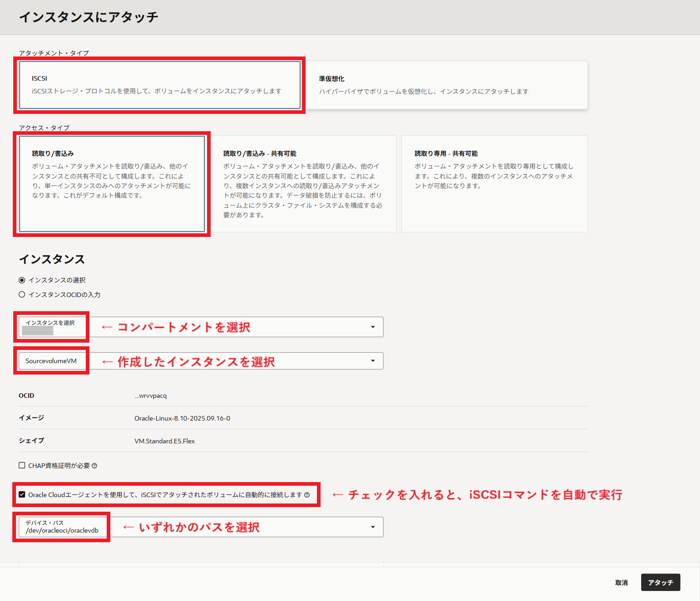The height and width of the screenshot is (601, 700).
Task: Open the compartment selection dropdown
Action: click(x=201, y=327)
